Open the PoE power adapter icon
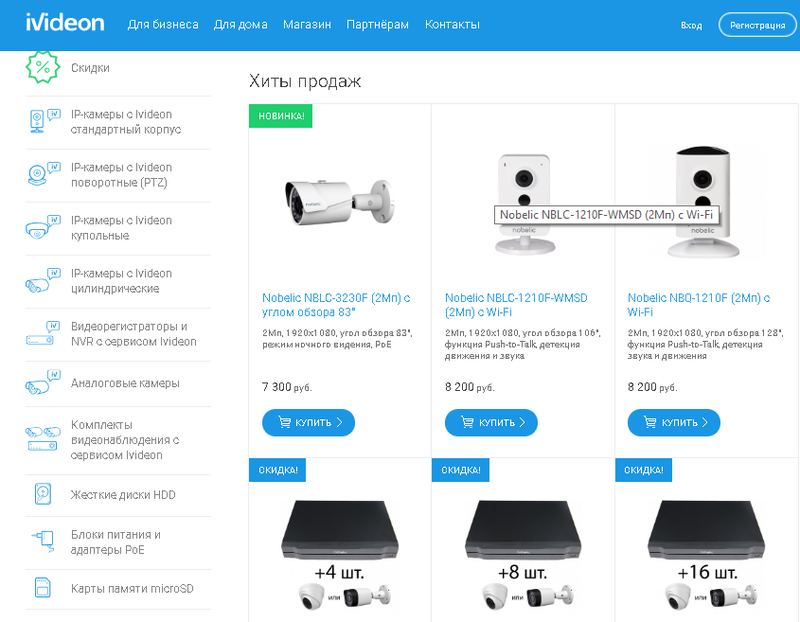The height and width of the screenshot is (622, 800). click(42, 540)
